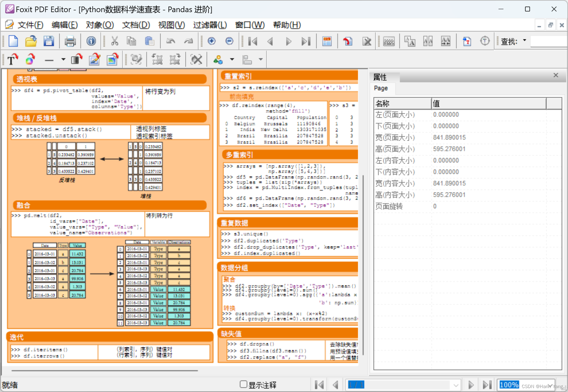Delete selected object with X icon
The width and height of the screenshot is (568, 392).
click(x=196, y=59)
